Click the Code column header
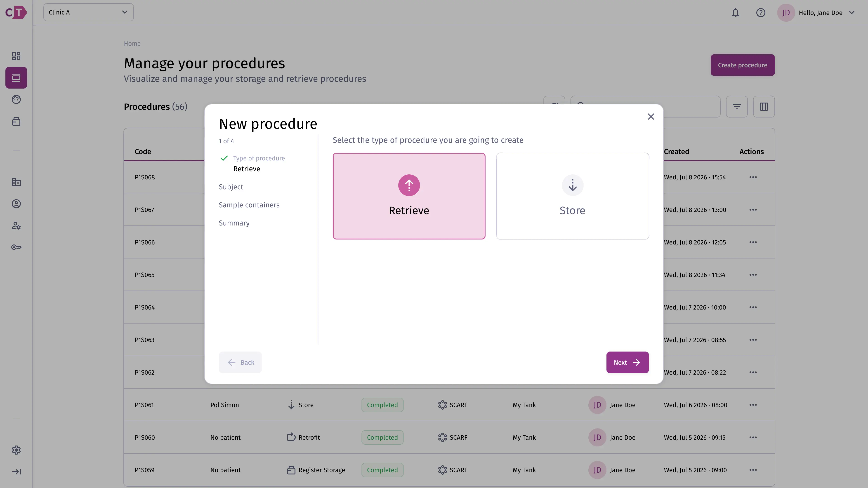The width and height of the screenshot is (868, 488). [143, 152]
